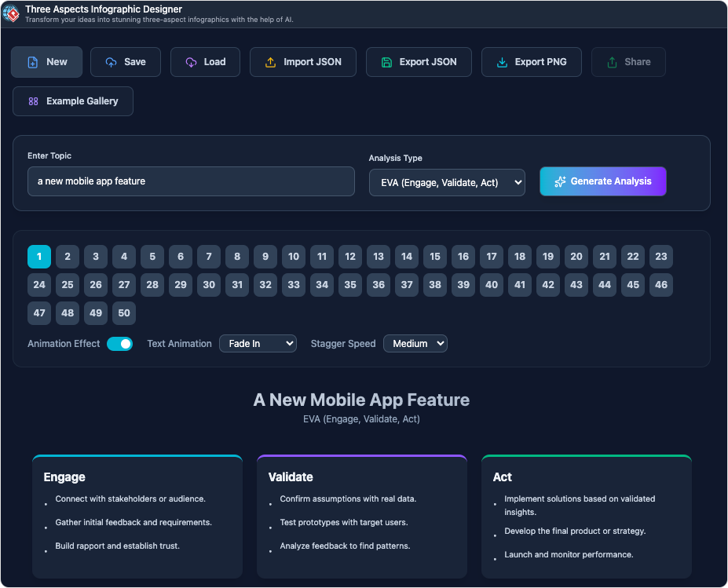Click the Share icon
Viewport: 728px width, 588px height.
click(613, 62)
